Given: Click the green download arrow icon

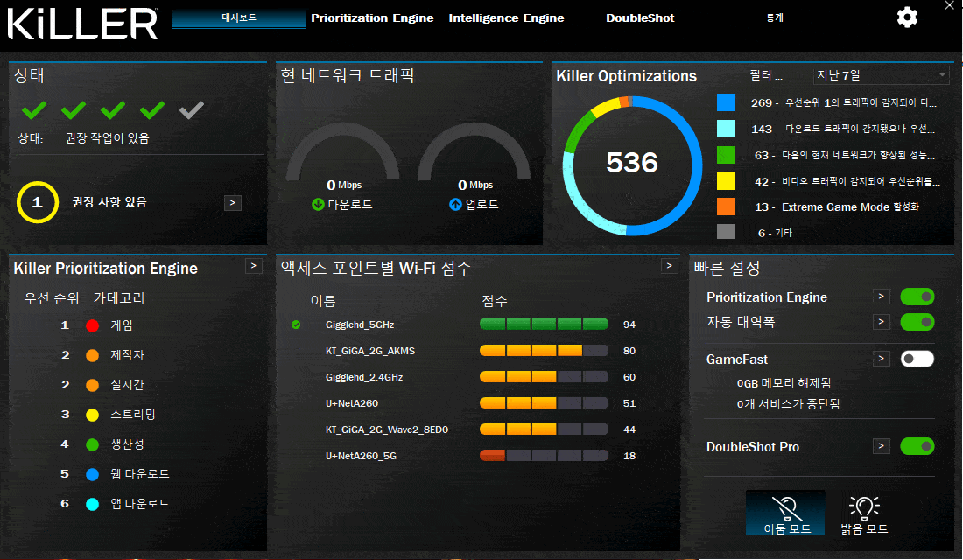Looking at the screenshot, I should point(318,205).
